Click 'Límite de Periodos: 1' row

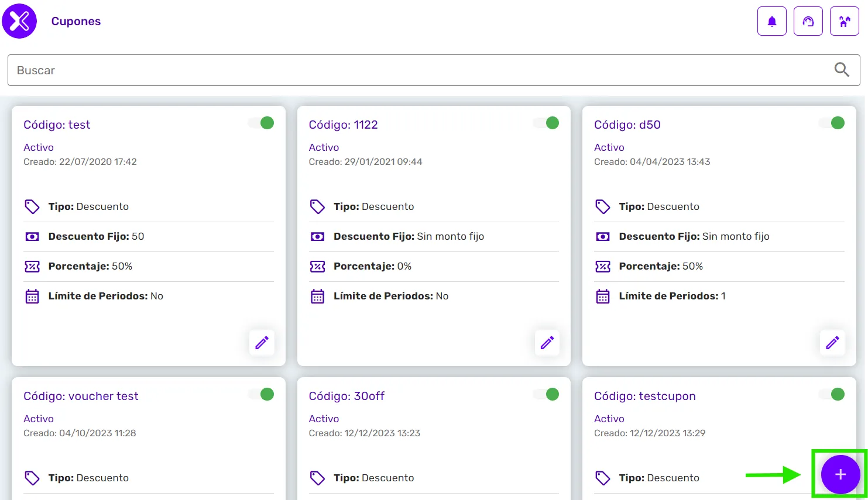(719, 296)
